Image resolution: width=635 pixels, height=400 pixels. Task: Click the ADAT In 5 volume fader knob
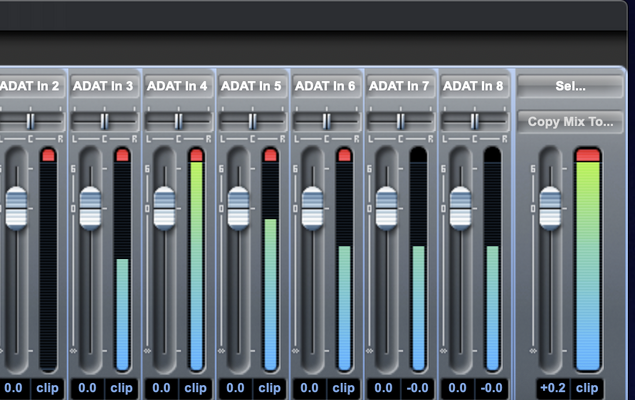point(239,209)
